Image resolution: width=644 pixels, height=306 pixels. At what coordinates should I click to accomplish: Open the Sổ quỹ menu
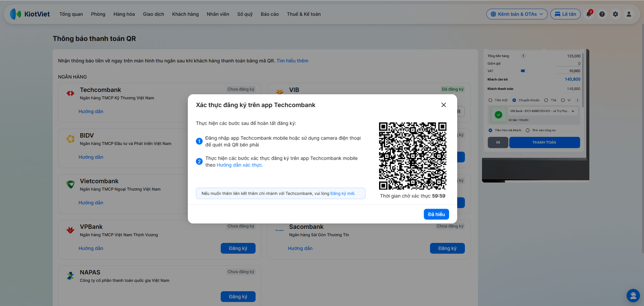245,14
